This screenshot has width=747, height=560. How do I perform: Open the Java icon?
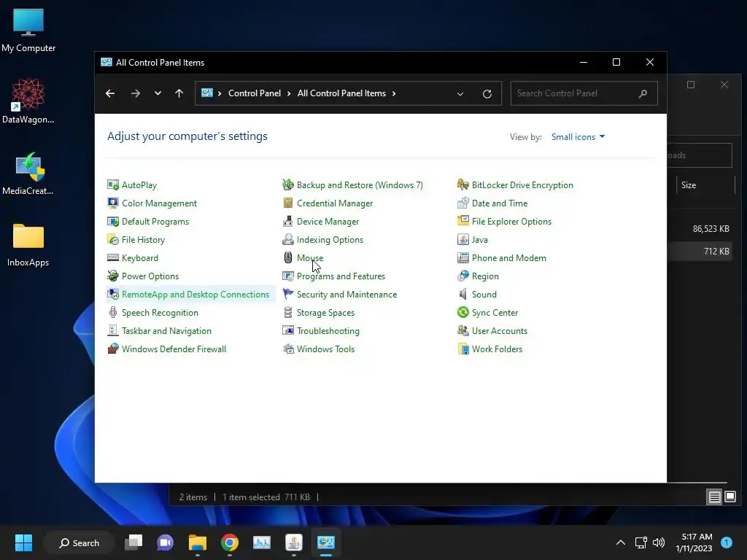click(x=463, y=239)
